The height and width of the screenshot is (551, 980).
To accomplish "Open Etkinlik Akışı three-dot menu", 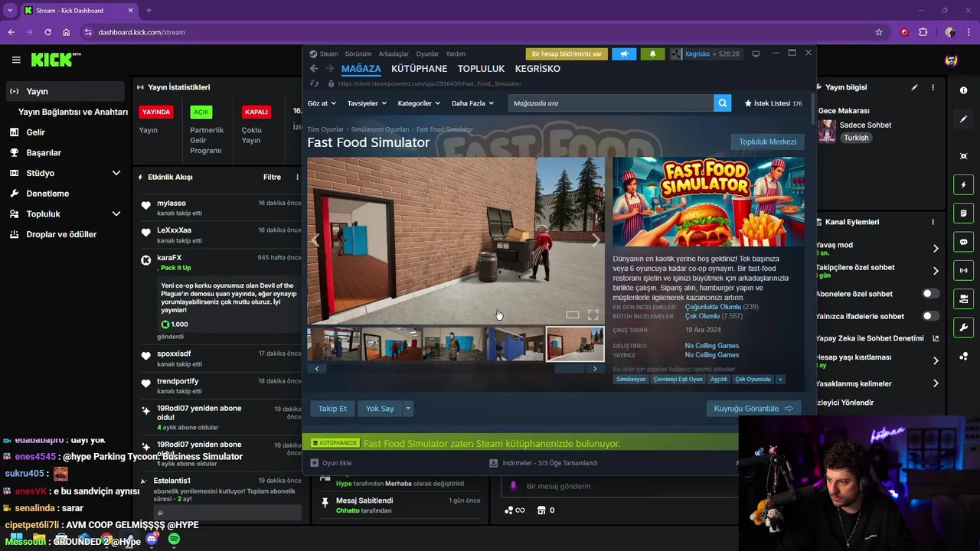I will (x=297, y=177).
